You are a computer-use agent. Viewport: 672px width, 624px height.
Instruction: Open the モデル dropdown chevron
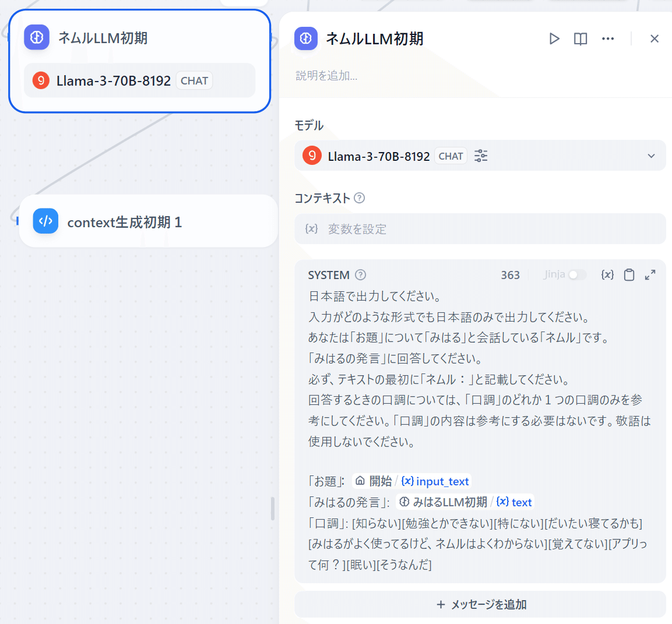(651, 156)
